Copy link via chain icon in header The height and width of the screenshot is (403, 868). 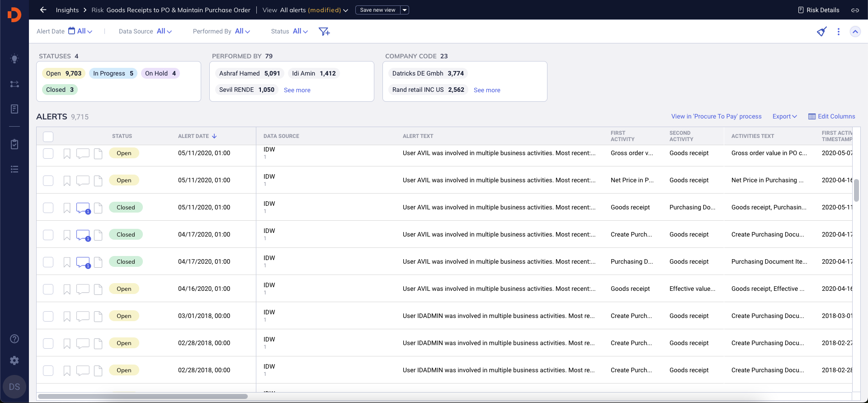click(x=855, y=10)
